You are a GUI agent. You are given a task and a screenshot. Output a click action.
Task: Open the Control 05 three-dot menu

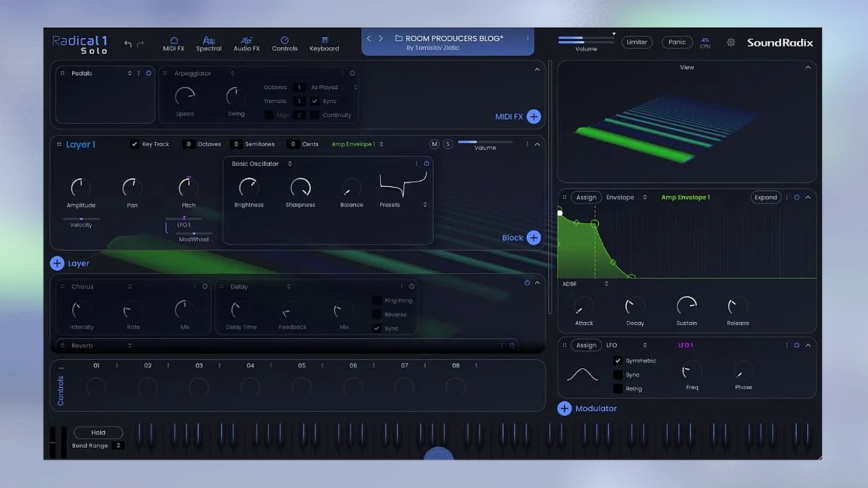pos(322,365)
